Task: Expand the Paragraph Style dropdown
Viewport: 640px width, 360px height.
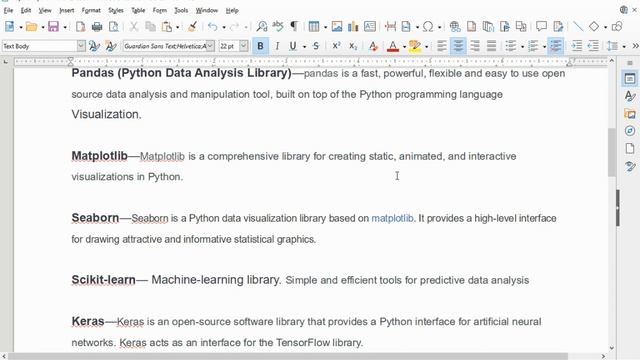Action: [x=81, y=46]
